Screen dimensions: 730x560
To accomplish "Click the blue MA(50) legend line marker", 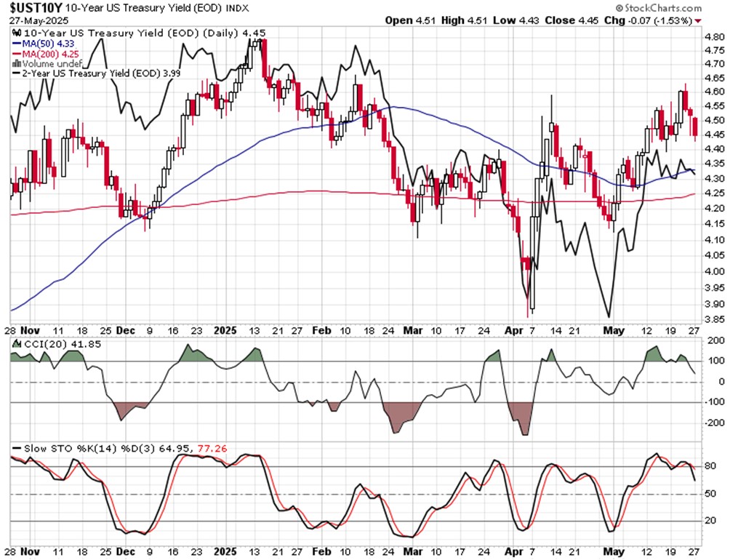I will point(15,44).
